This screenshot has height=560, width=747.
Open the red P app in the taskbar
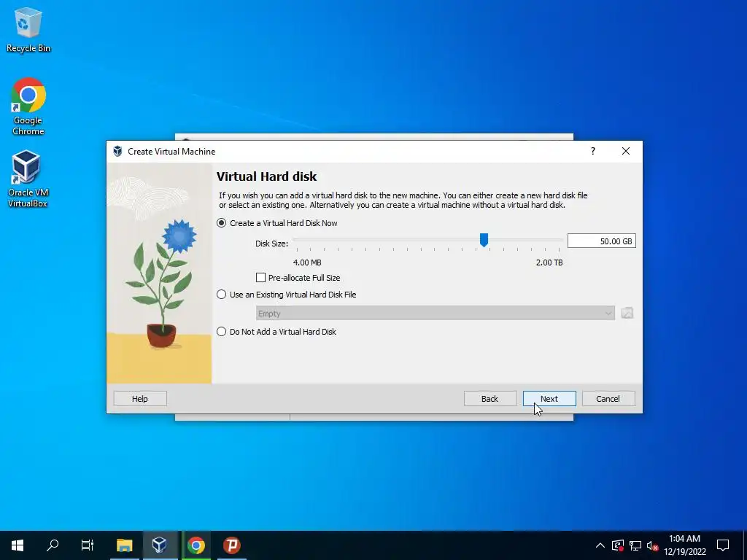(232, 545)
